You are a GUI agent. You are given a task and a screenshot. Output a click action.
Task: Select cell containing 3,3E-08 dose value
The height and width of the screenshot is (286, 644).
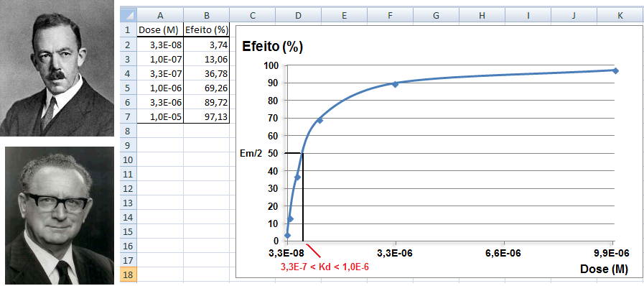160,45
